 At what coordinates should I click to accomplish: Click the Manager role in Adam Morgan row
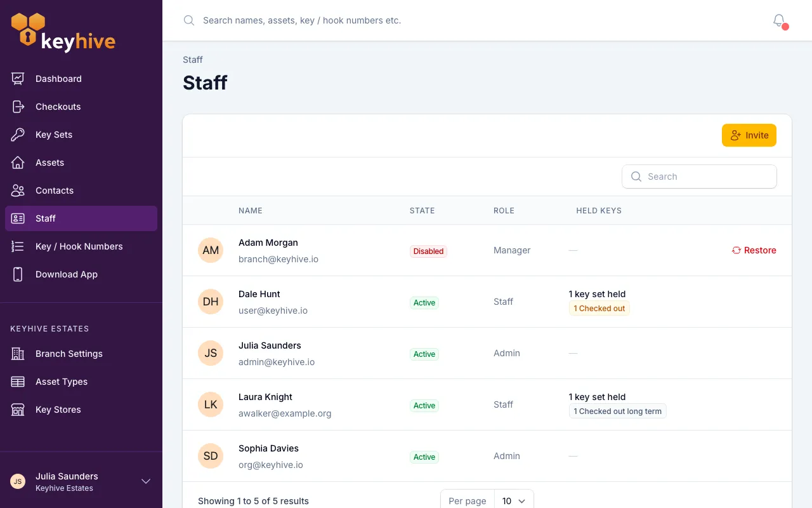coord(512,250)
